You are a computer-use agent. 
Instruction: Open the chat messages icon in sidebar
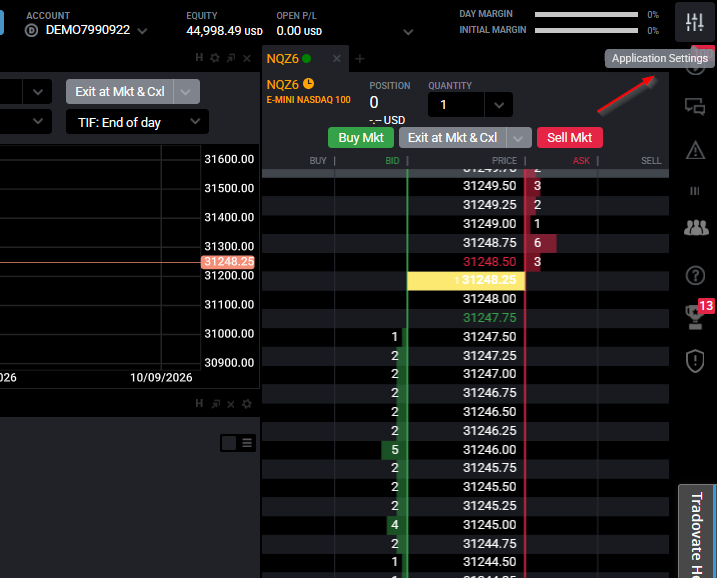tap(695, 107)
